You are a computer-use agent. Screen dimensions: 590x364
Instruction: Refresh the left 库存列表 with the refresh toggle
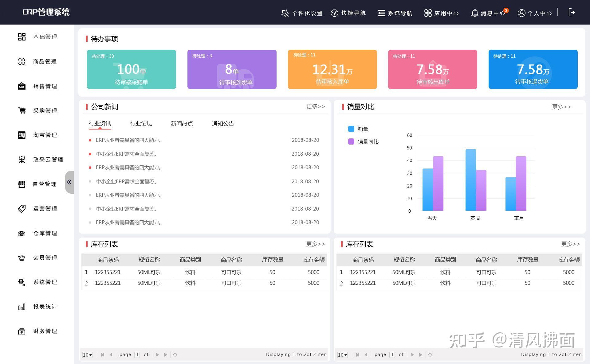click(175, 354)
